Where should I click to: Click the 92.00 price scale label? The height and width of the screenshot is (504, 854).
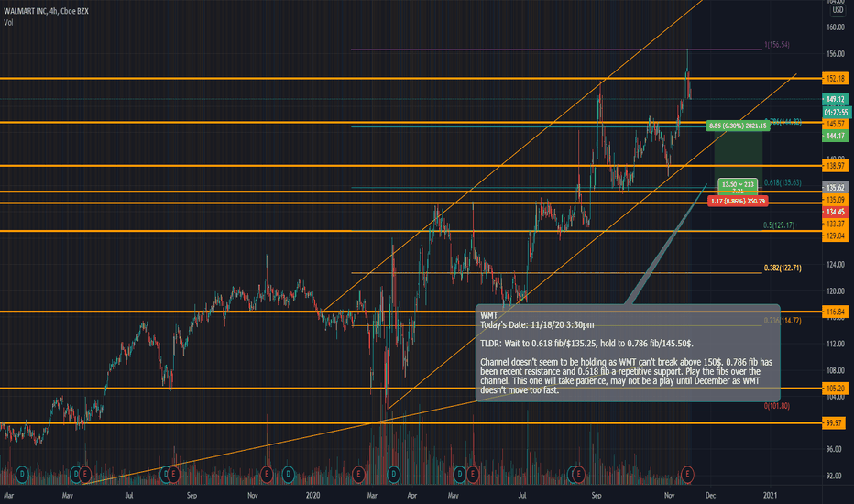pyautogui.click(x=836, y=476)
